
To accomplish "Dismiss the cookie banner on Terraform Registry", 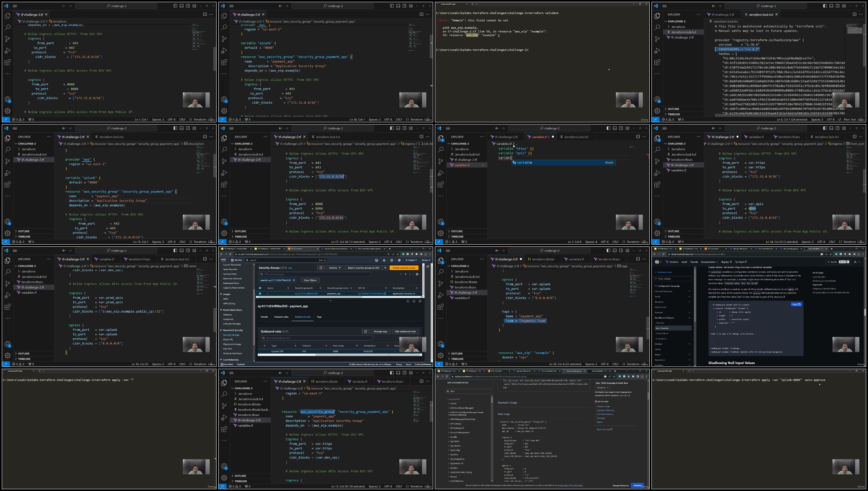I will pos(637,485).
